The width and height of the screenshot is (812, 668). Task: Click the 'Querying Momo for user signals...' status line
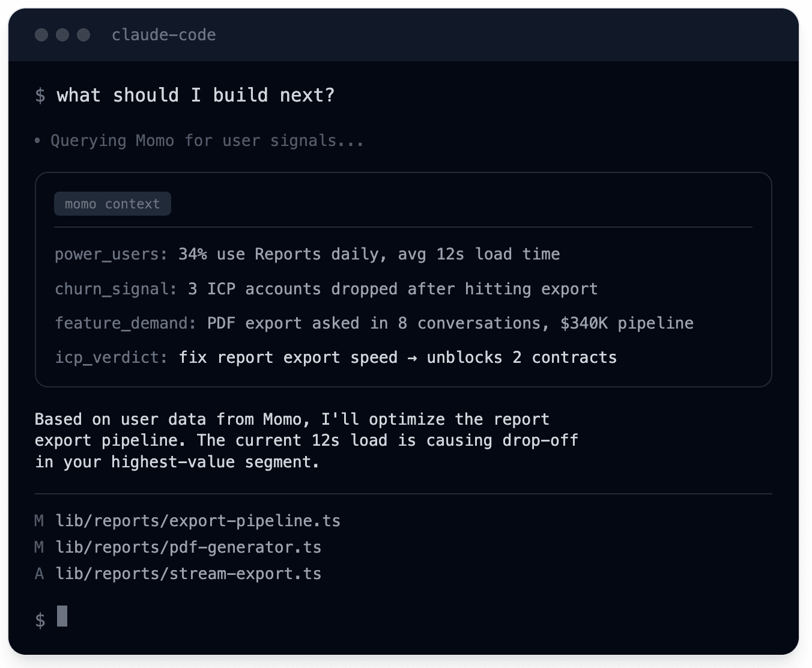199,141
